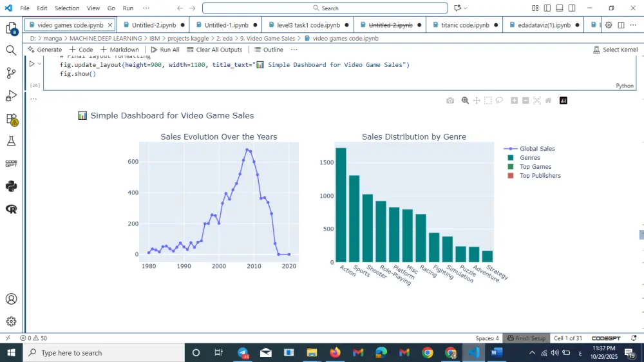Open the Testing flask view
This screenshot has width=644, height=362.
click(x=11, y=141)
